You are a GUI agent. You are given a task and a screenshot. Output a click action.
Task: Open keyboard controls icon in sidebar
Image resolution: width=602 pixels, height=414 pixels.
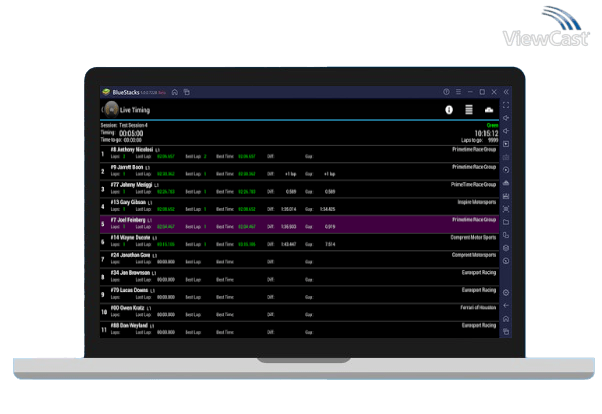(506, 157)
